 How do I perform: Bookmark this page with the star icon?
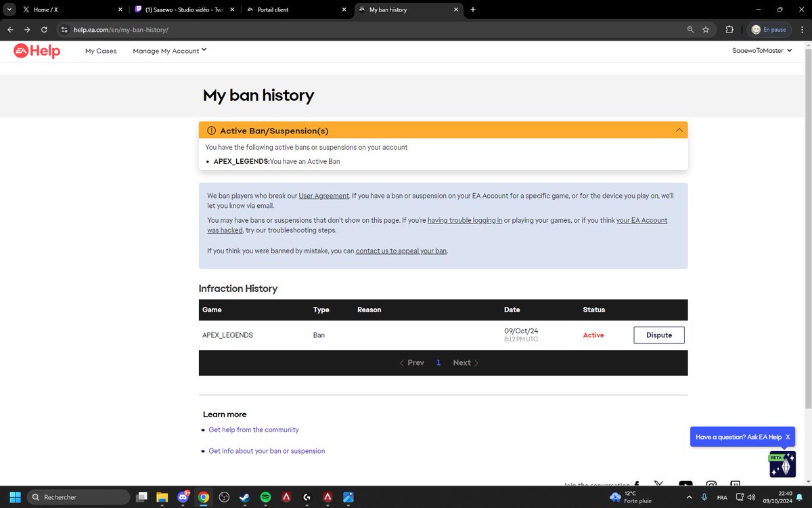click(706, 30)
